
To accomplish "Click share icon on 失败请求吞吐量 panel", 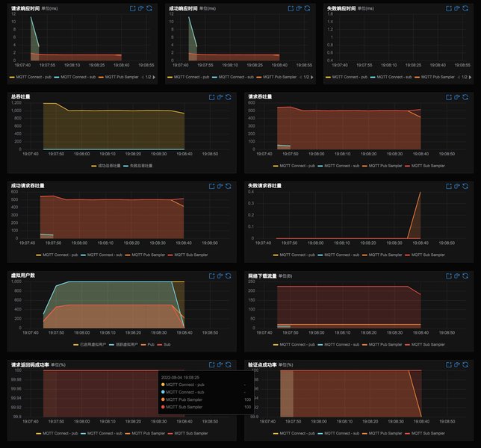I will pyautogui.click(x=457, y=186).
